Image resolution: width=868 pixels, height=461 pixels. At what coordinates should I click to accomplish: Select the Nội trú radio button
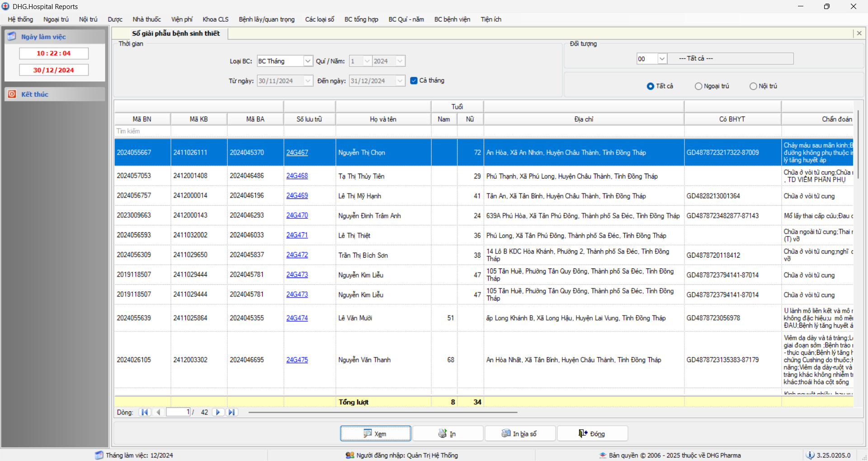[x=753, y=86]
